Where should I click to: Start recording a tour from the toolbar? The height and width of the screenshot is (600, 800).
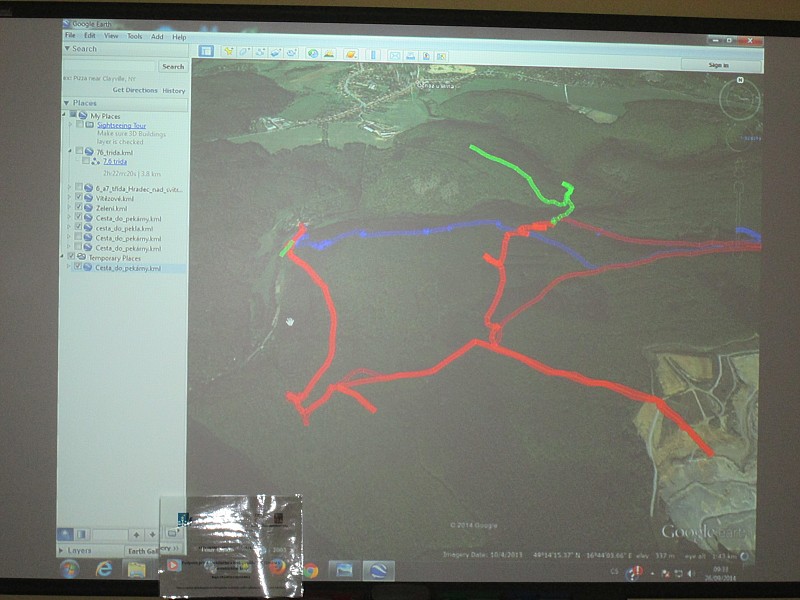click(x=292, y=53)
